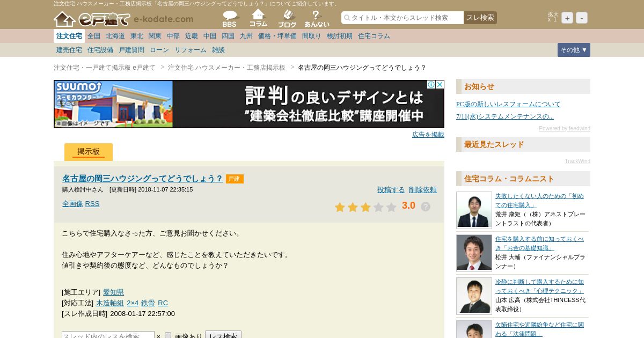Open the 2×4 construction link

pos(133,303)
